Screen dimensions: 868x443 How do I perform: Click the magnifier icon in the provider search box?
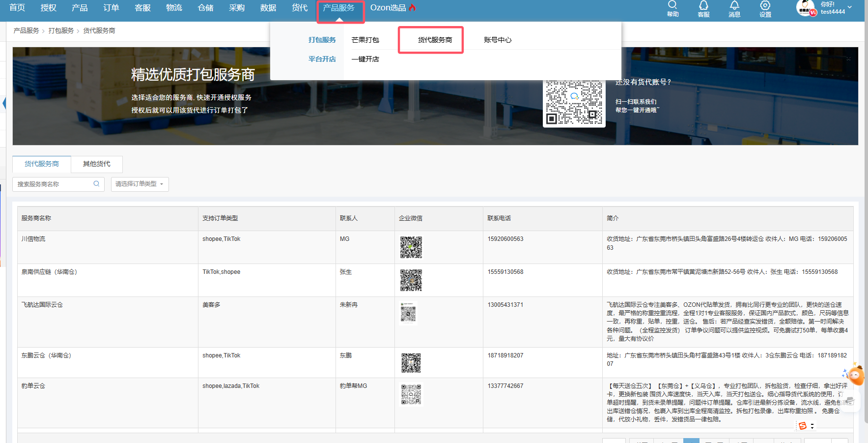click(x=96, y=184)
